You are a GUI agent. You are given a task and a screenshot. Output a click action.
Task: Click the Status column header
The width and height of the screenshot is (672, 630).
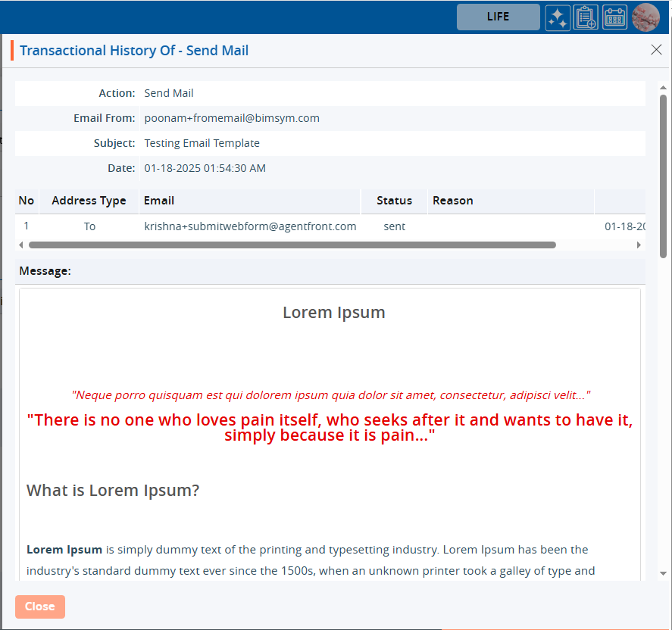[394, 201]
